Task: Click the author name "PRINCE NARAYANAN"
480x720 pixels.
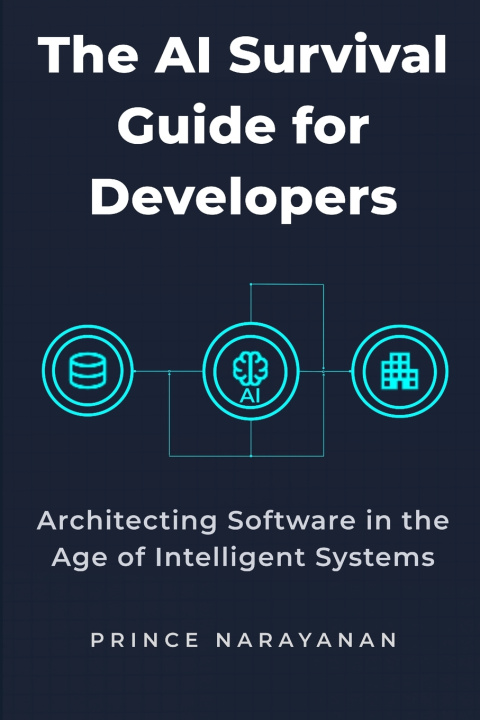Action: pos(244,640)
